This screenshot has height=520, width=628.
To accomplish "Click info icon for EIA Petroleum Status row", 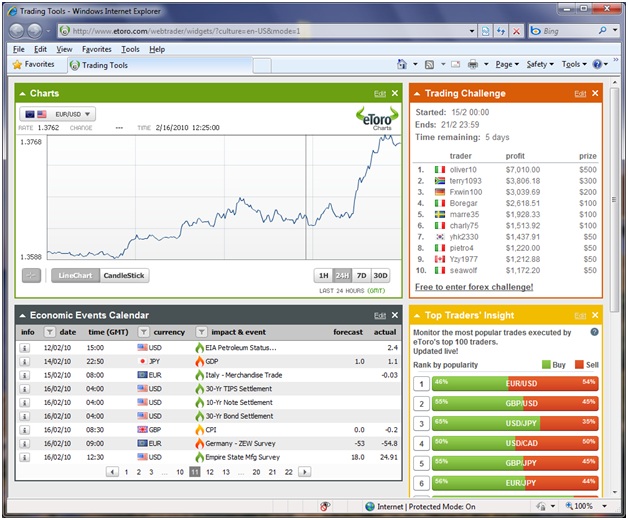I will pos(24,348).
